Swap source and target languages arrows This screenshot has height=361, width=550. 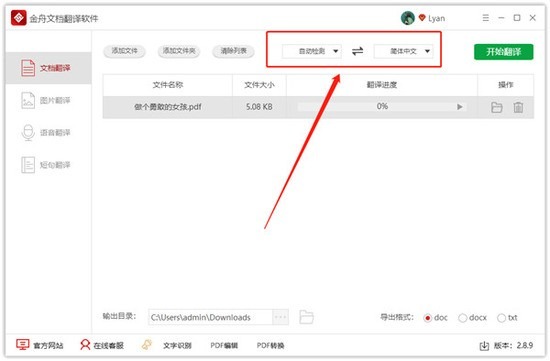coord(357,52)
